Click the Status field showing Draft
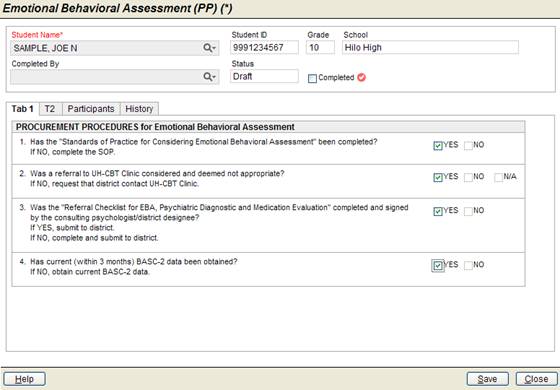The width and height of the screenshot is (560, 390). 265,76
